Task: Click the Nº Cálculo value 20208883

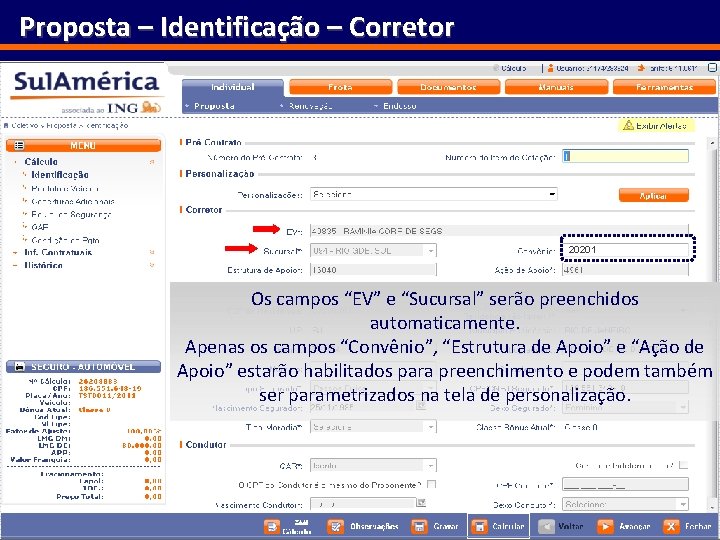Action: [x=98, y=381]
